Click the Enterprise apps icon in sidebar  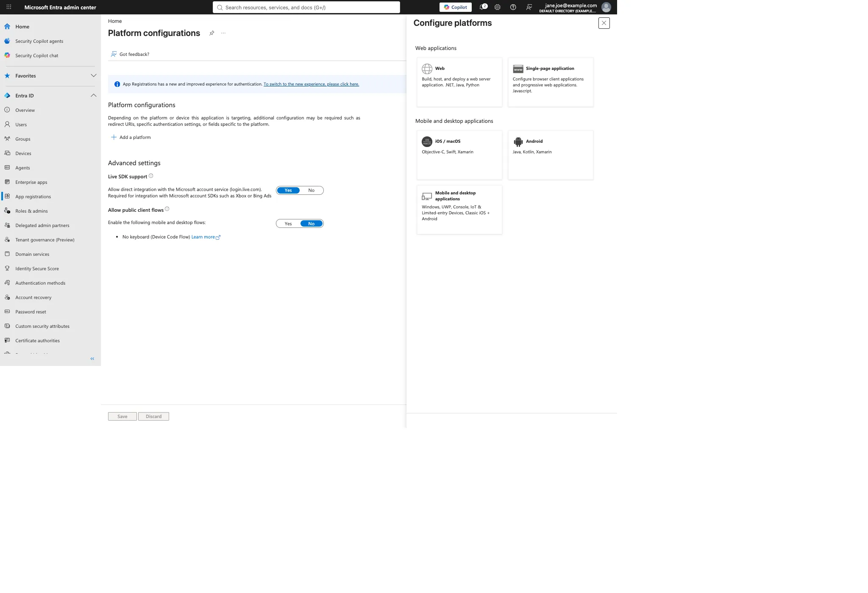coord(7,182)
